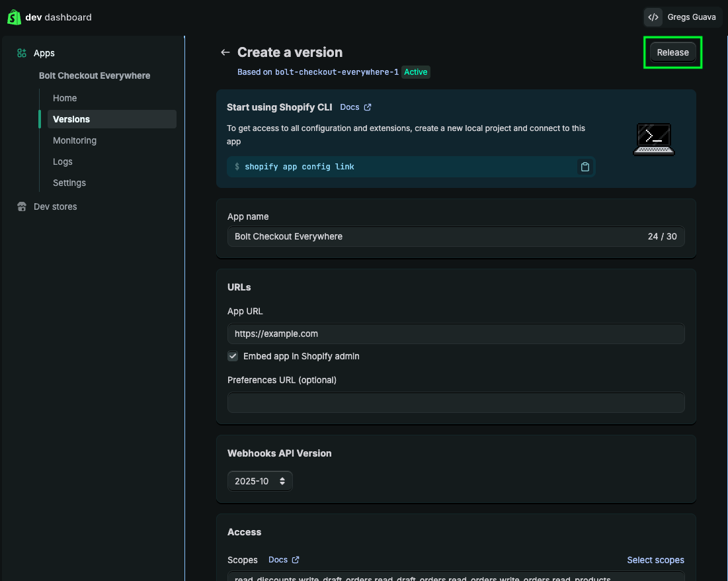Image resolution: width=728 pixels, height=581 pixels.
Task: Click the Release button
Action: (672, 52)
